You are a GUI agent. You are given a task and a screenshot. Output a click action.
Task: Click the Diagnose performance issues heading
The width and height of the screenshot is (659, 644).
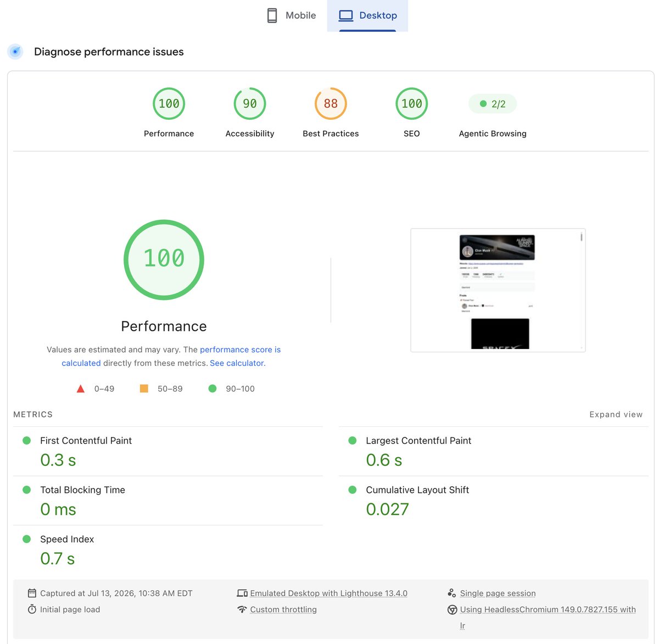click(109, 52)
